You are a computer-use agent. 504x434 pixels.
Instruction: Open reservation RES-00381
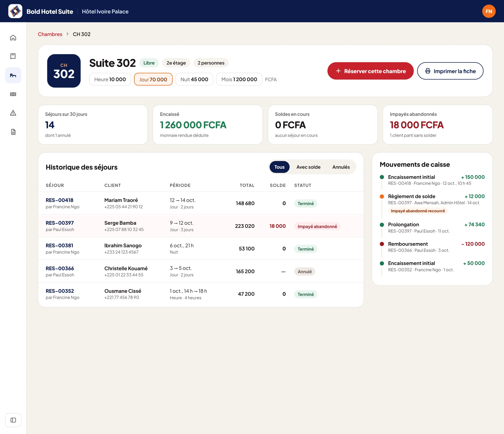(x=60, y=245)
